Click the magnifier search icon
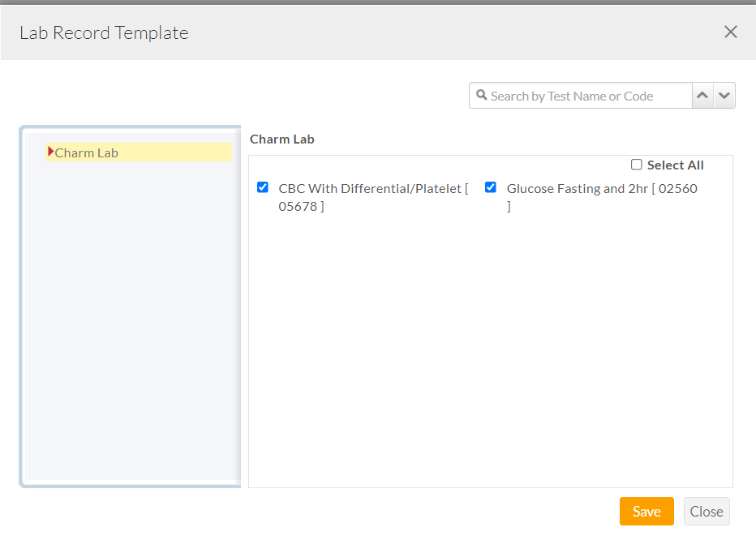 [481, 95]
